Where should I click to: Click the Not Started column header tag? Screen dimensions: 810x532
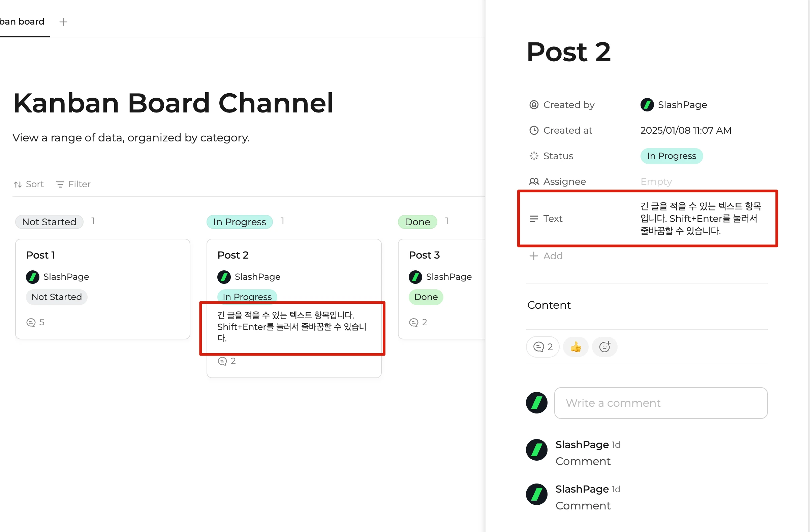pyautogui.click(x=49, y=222)
